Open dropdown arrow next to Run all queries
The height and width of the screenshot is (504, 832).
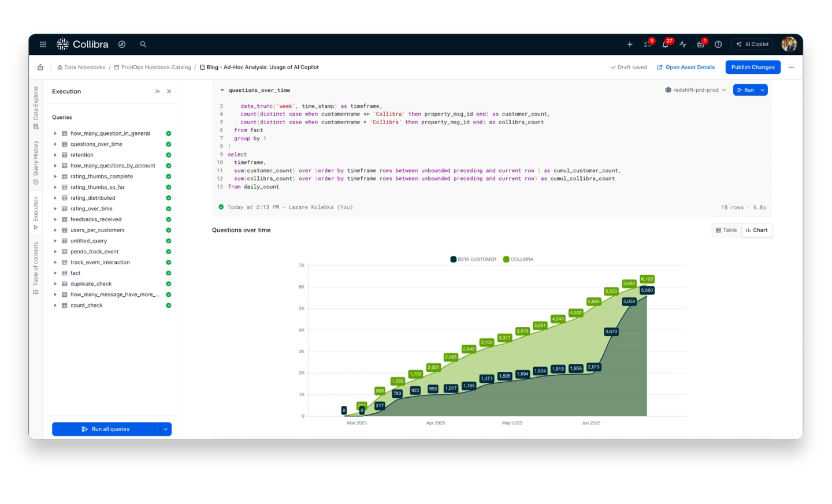[x=166, y=430]
